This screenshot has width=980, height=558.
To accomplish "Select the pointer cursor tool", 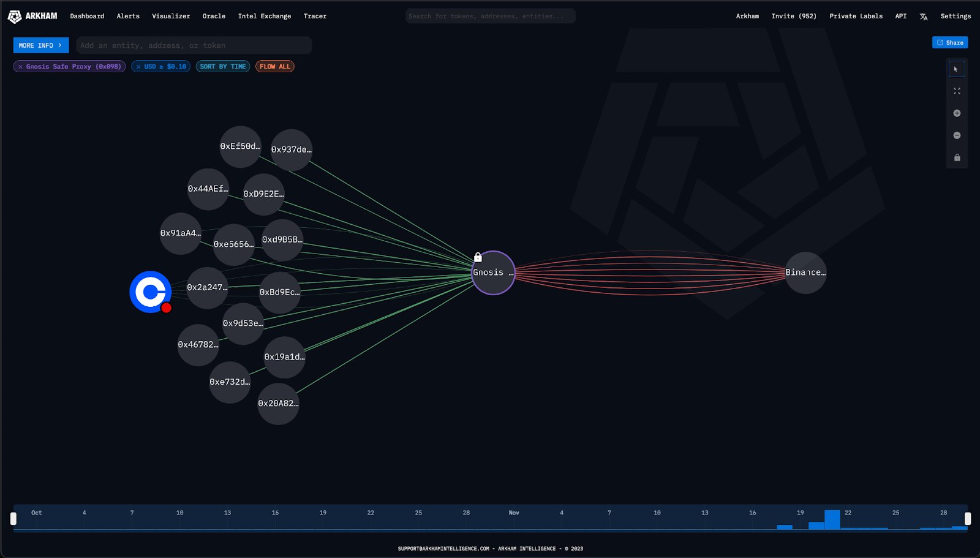I will tap(957, 69).
